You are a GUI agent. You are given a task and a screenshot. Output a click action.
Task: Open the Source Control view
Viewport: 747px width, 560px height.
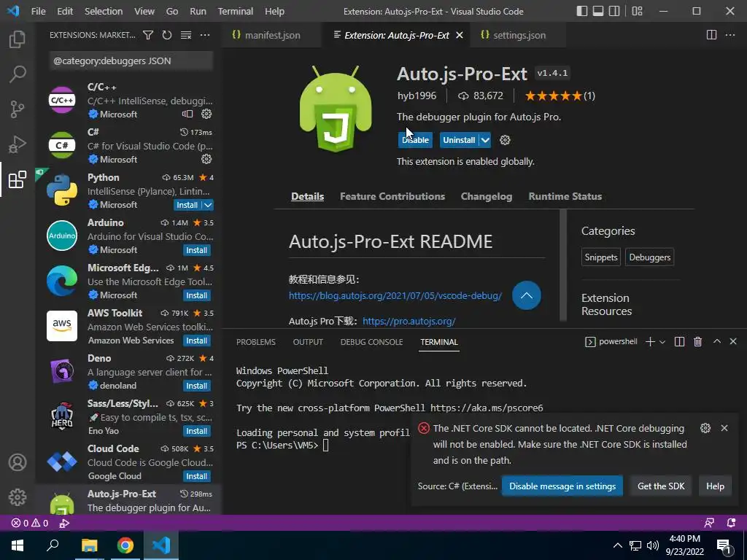(x=18, y=109)
